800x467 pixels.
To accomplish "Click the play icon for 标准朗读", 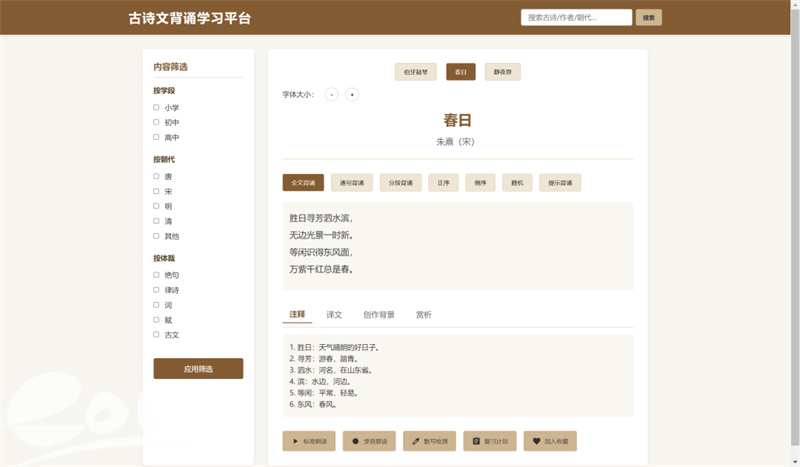I will coord(295,441).
